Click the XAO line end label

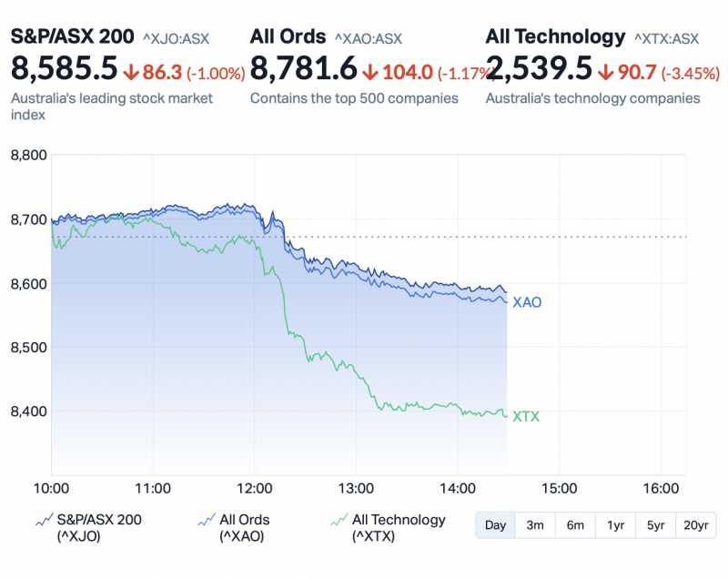[527, 302]
